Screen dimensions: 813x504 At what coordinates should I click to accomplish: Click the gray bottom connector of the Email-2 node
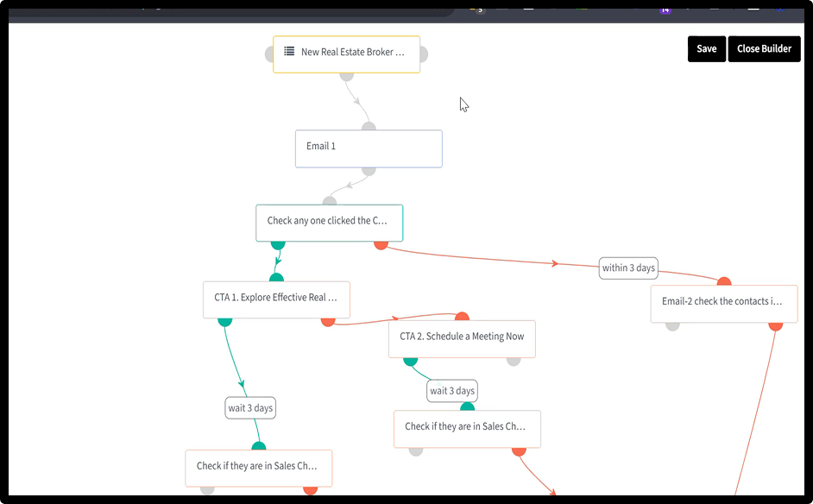click(x=672, y=326)
